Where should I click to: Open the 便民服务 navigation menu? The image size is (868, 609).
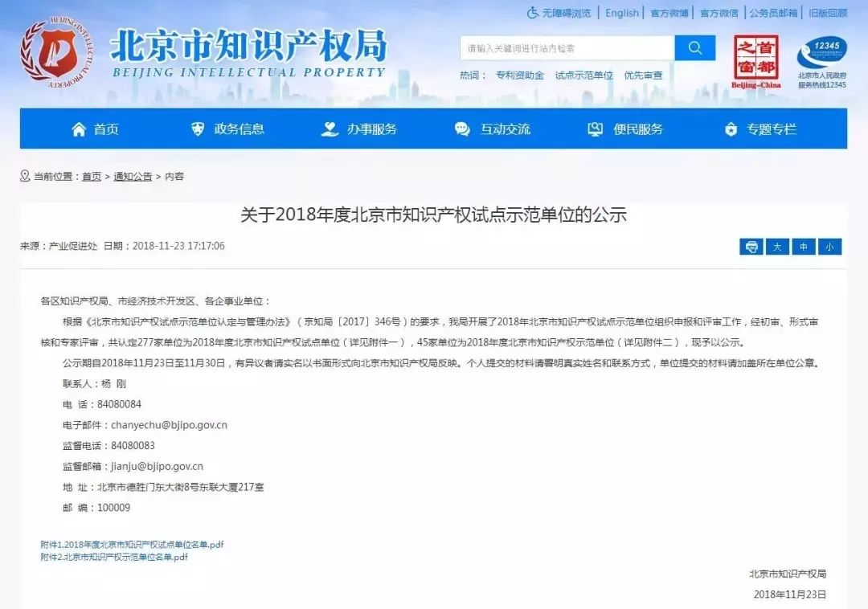pyautogui.click(x=625, y=129)
